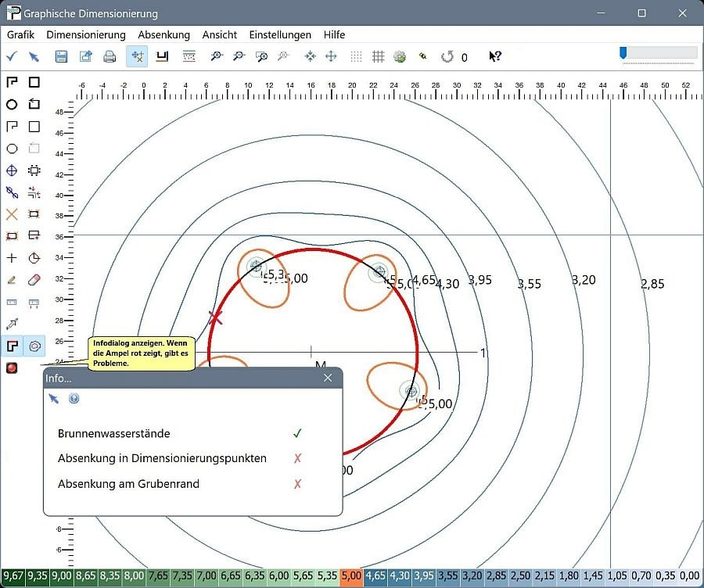Click the orange 5,00 legend color cell

click(x=352, y=576)
